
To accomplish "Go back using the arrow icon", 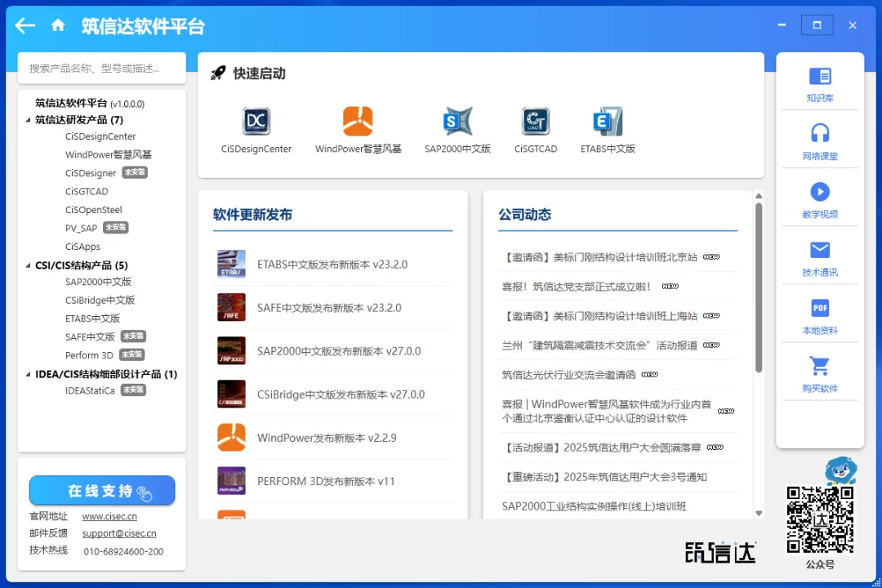I will 25,25.
